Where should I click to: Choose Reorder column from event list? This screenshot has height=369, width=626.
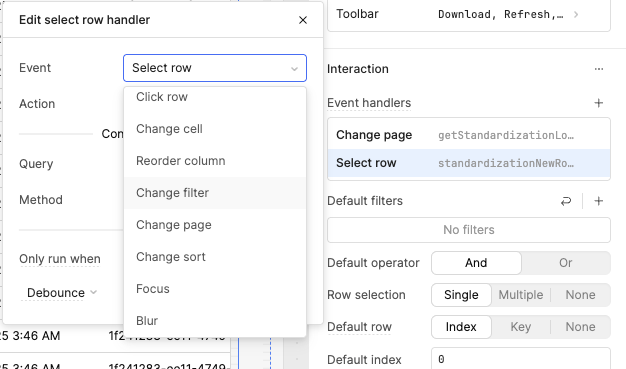(215, 161)
